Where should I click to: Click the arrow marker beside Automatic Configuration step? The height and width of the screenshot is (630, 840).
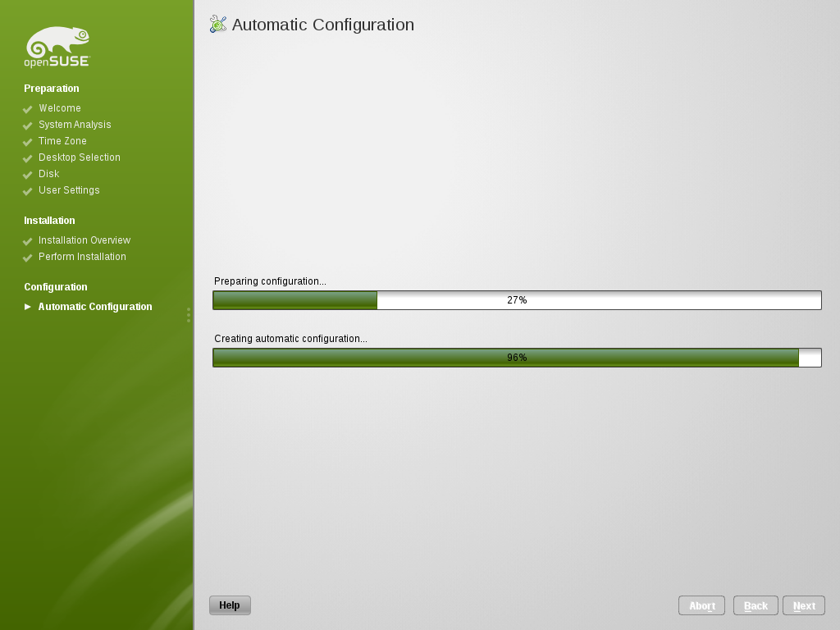28,307
